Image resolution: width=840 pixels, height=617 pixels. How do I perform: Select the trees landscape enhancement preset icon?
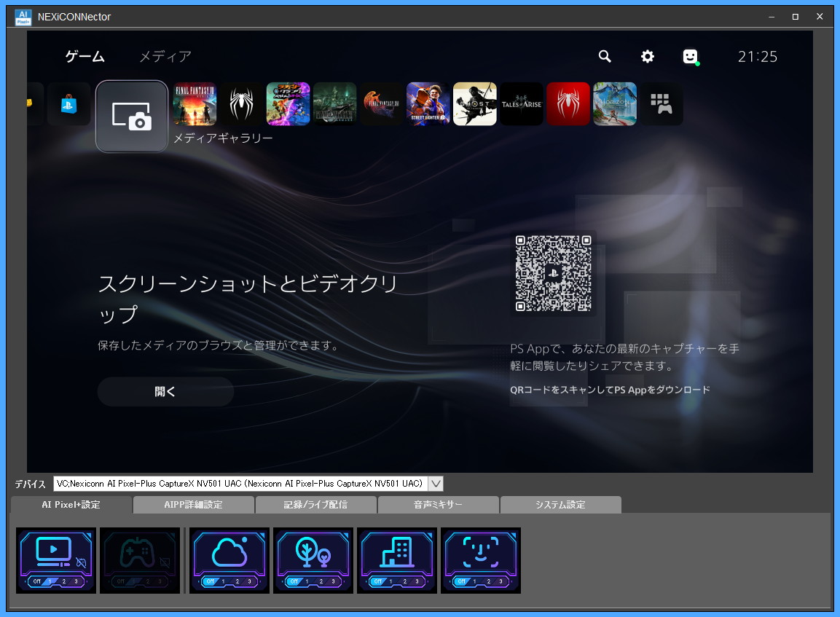coord(313,559)
